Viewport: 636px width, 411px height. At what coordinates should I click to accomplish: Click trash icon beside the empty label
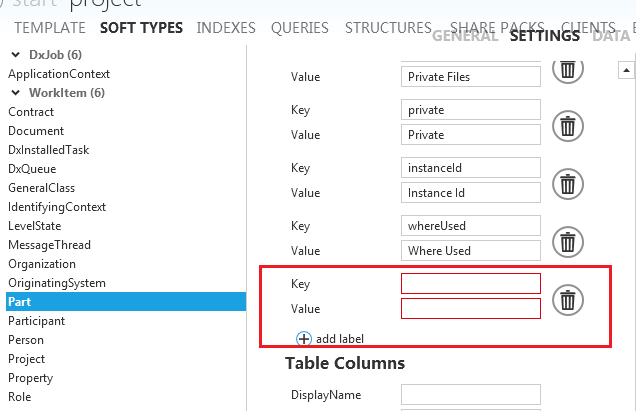point(567,300)
